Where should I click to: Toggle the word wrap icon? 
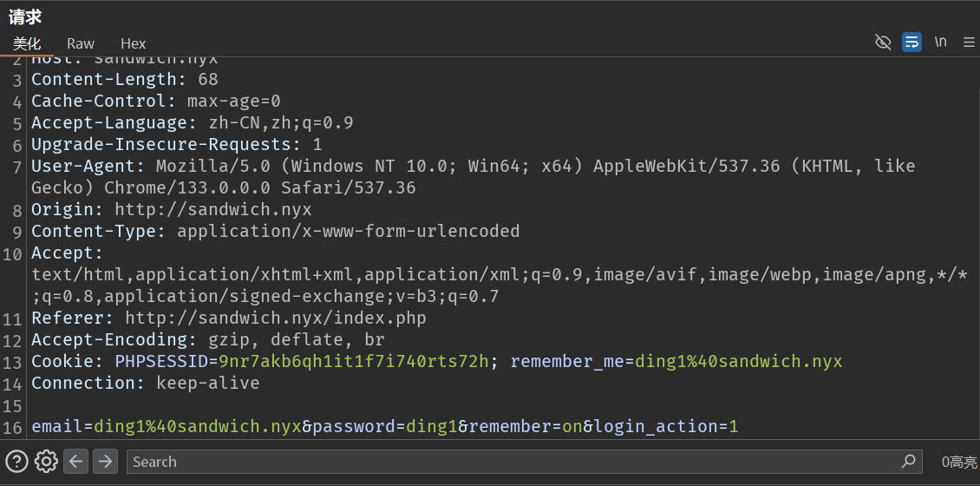[911, 42]
